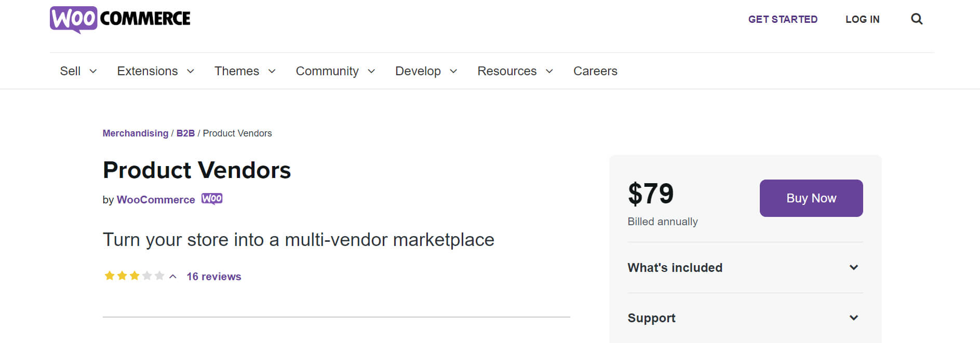Open the Community menu

point(335,71)
